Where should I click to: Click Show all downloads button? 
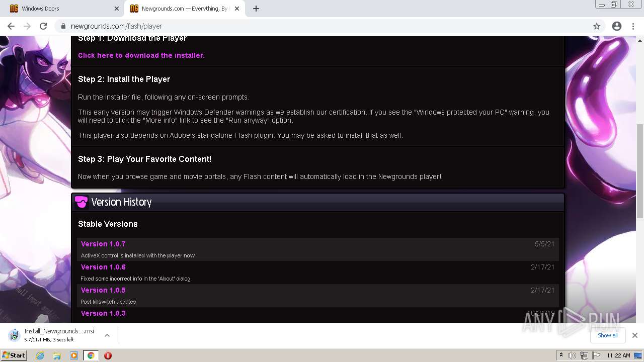coord(608,335)
